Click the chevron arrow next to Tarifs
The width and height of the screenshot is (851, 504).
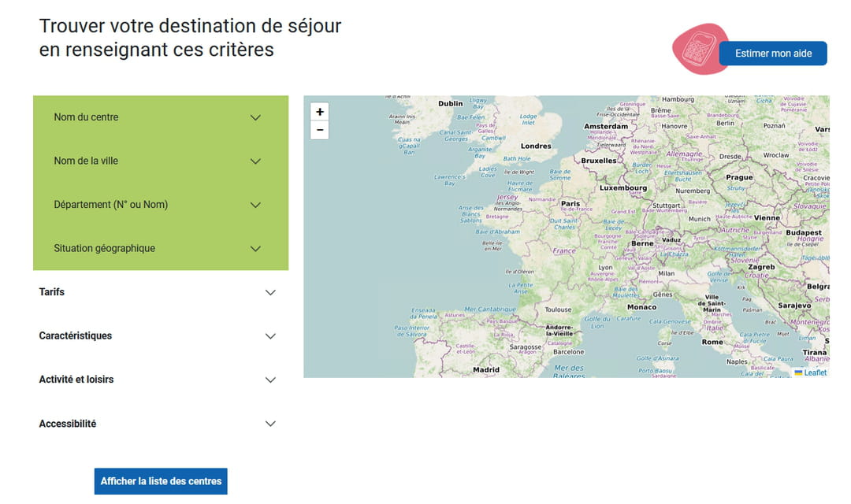coord(270,292)
